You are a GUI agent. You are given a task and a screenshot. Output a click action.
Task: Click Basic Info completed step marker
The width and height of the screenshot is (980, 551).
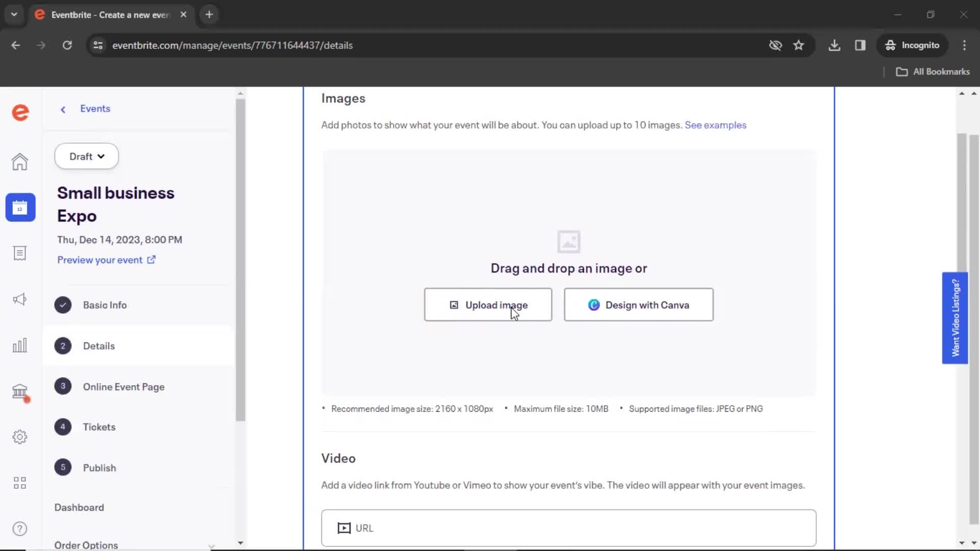pyautogui.click(x=63, y=305)
